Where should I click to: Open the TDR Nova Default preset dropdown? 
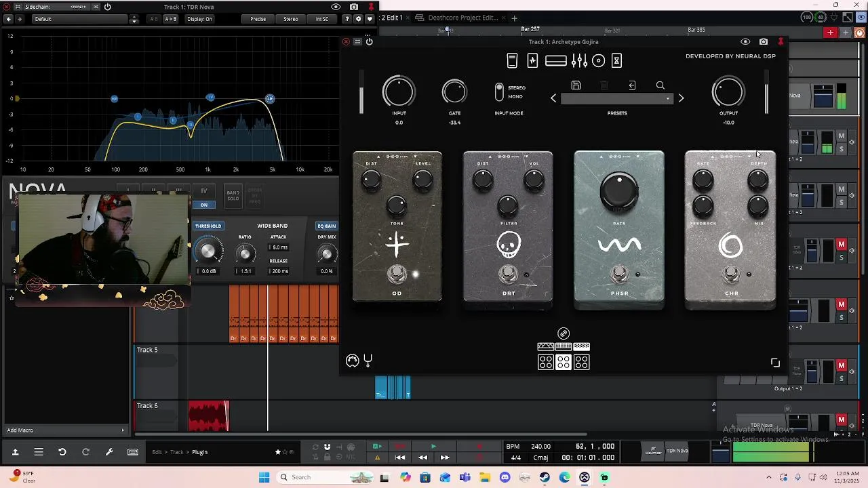[81, 19]
